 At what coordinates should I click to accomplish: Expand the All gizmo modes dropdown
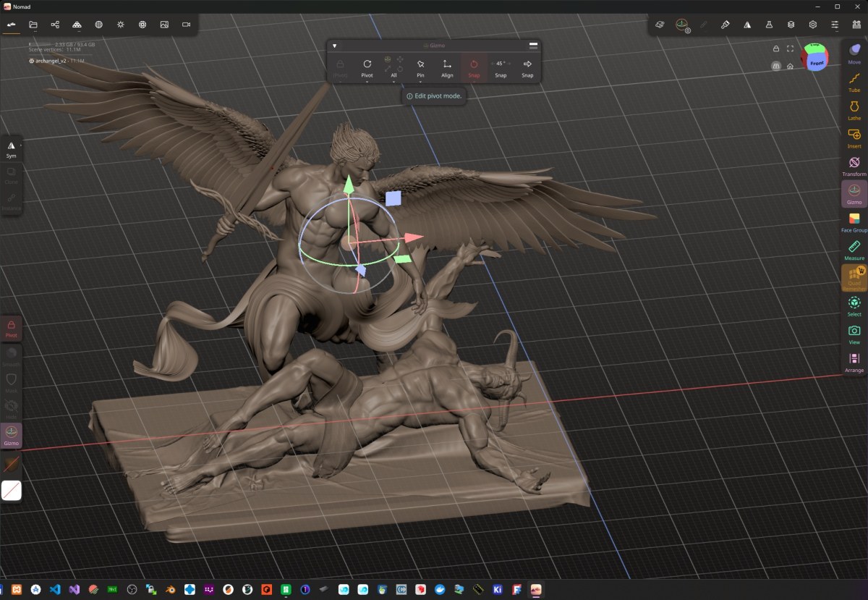393,68
